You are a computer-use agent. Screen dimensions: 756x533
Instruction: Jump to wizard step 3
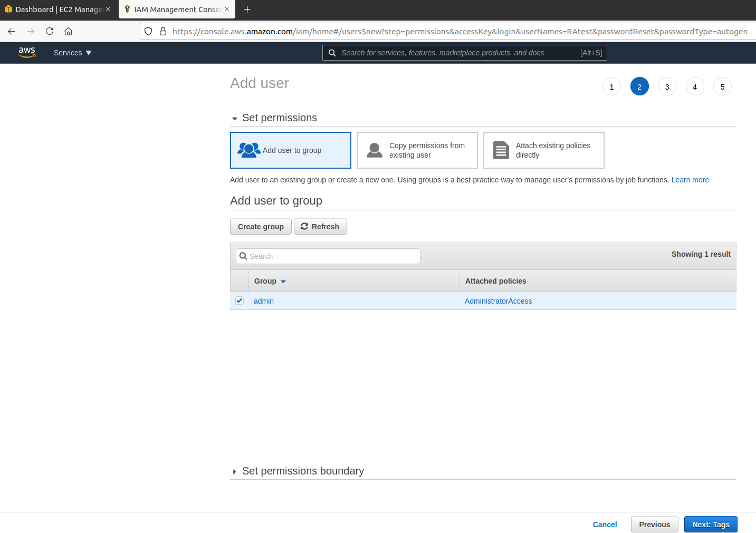pos(667,86)
